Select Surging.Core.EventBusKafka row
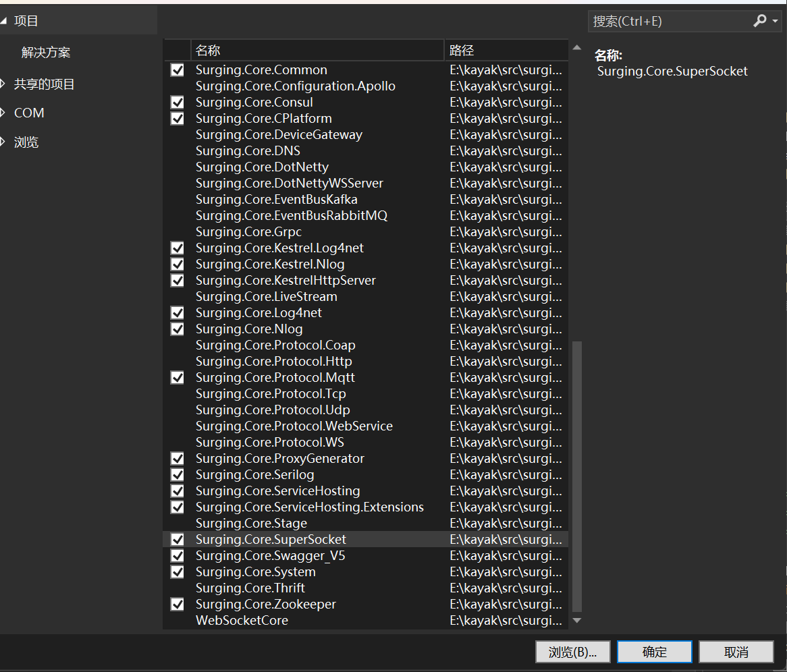Screen dimensions: 787x672 (366, 199)
